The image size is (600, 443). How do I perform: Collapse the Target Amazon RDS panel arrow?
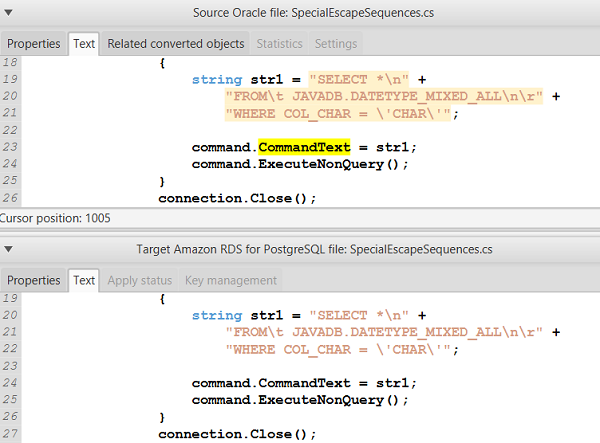pos(9,248)
